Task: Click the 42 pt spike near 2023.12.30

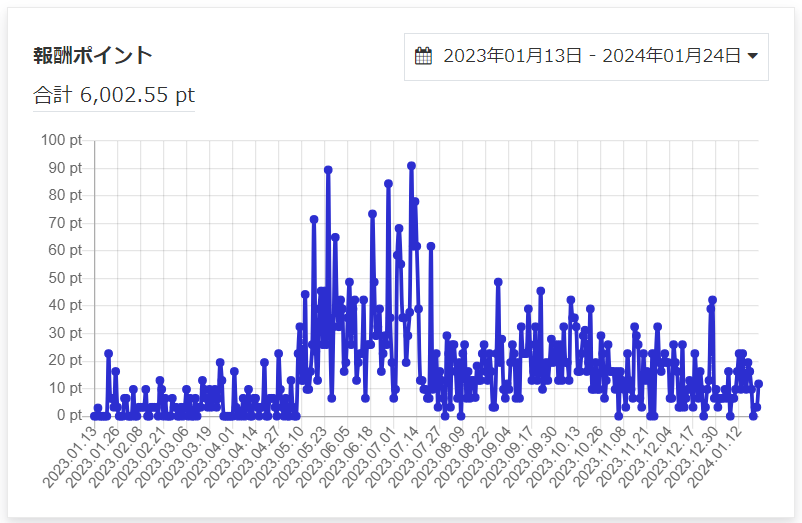Action: 713,300
